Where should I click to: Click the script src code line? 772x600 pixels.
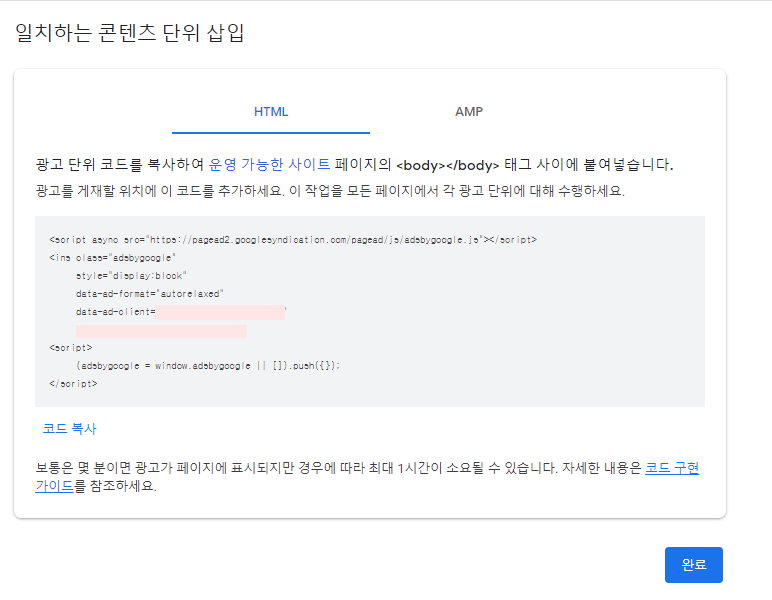pos(293,240)
